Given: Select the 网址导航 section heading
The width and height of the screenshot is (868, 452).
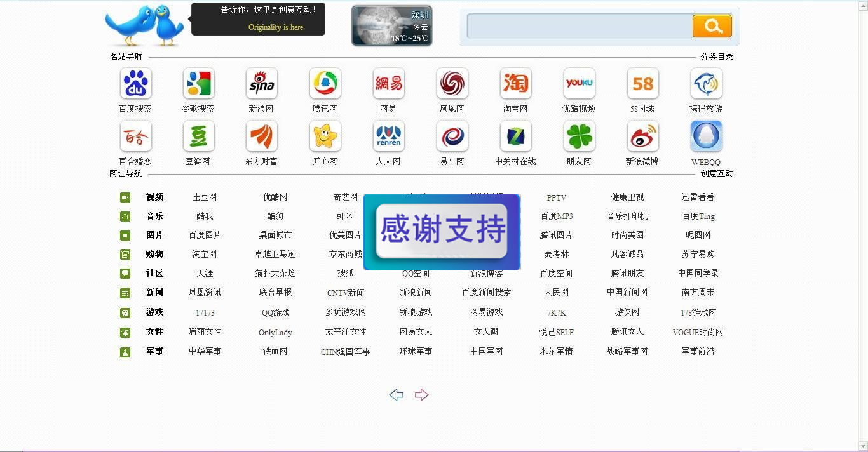Looking at the screenshot, I should 126,173.
